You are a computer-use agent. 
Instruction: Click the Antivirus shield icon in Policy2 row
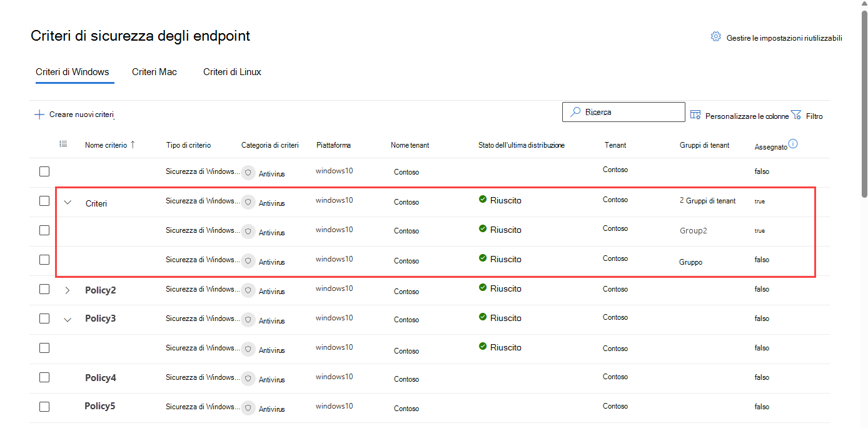(248, 290)
